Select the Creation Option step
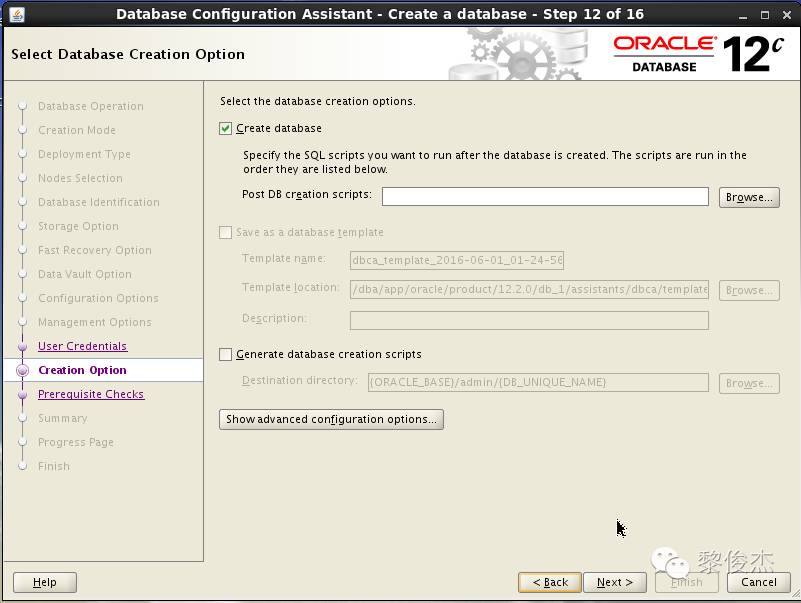 coord(82,370)
